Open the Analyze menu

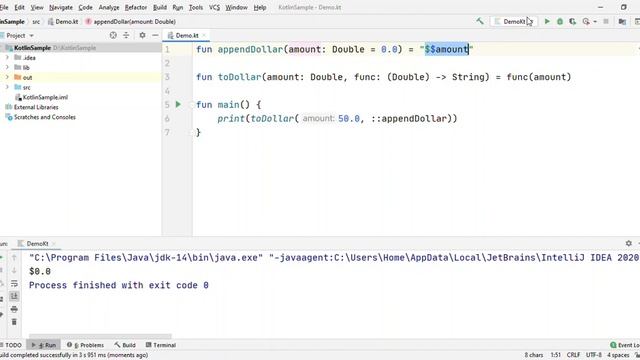109,7
